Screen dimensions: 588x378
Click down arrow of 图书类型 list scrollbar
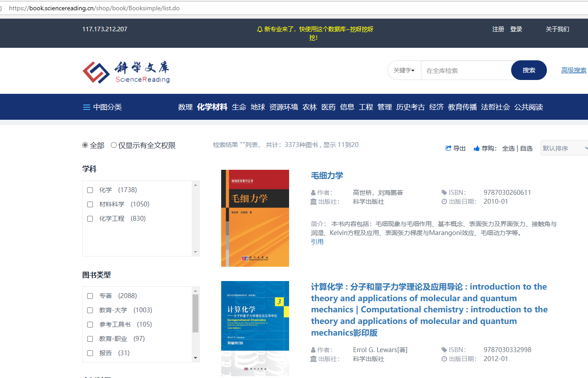tap(195, 358)
